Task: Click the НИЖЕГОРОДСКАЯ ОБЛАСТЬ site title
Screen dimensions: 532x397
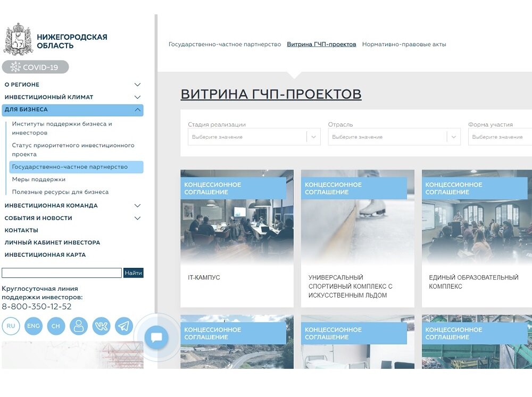Action: click(x=72, y=41)
